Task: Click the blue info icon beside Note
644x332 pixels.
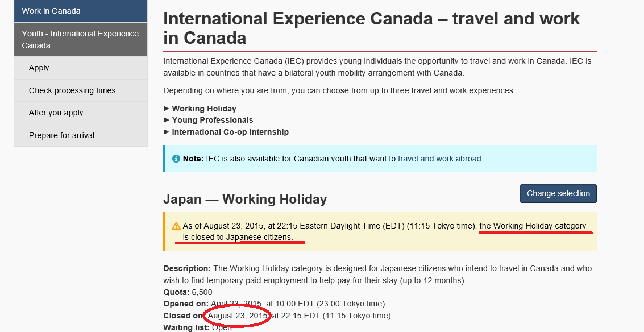Action: 176,159
